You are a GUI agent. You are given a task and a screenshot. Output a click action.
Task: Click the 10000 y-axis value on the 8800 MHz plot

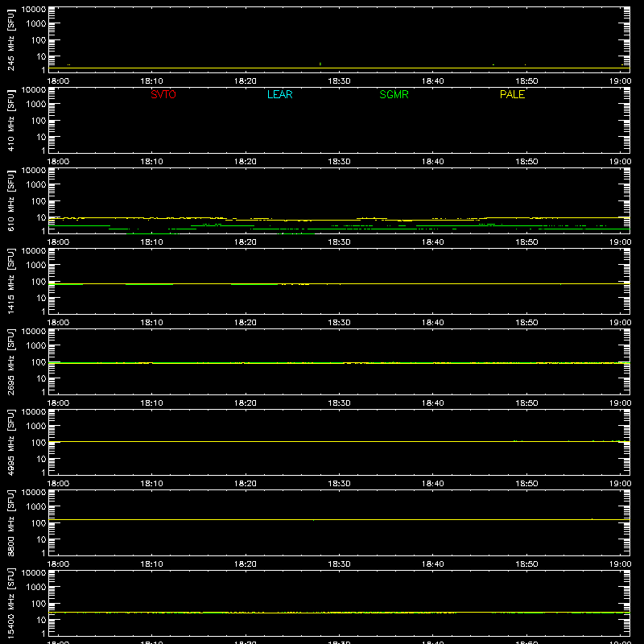tap(34, 493)
